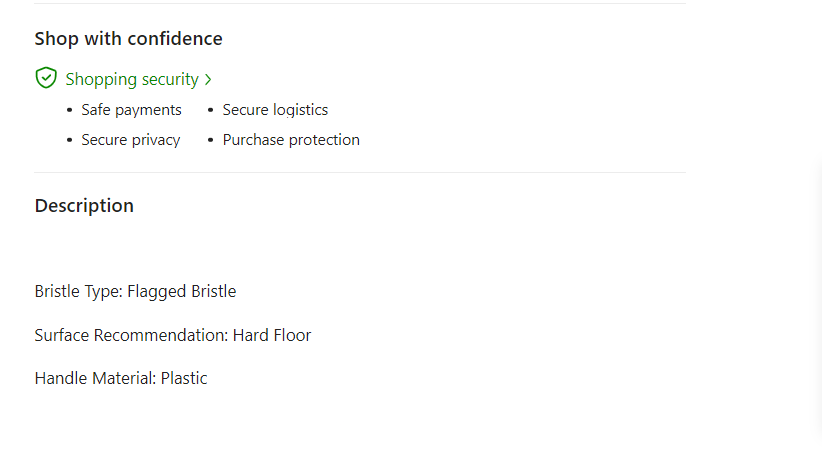Click the Flagged Bristle value text
Screen dimensions: 822x450
click(x=182, y=292)
